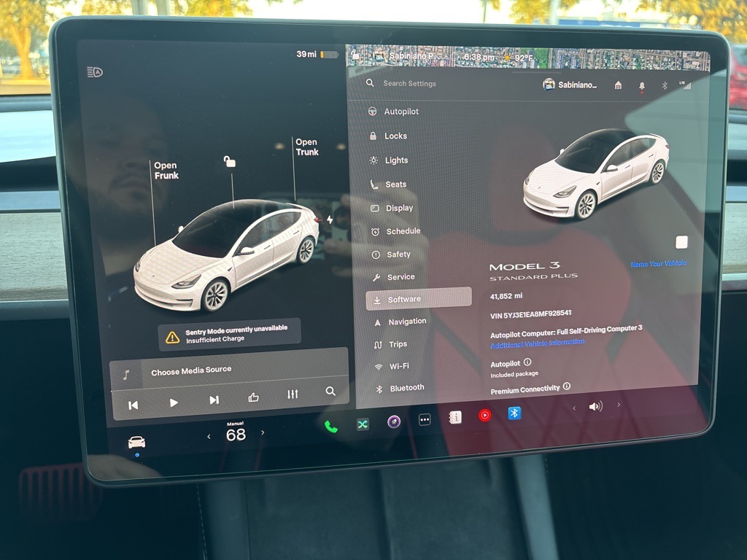Viewport: 747px width, 560px height.
Task: Raise volume with right chevron
Action: (619, 405)
